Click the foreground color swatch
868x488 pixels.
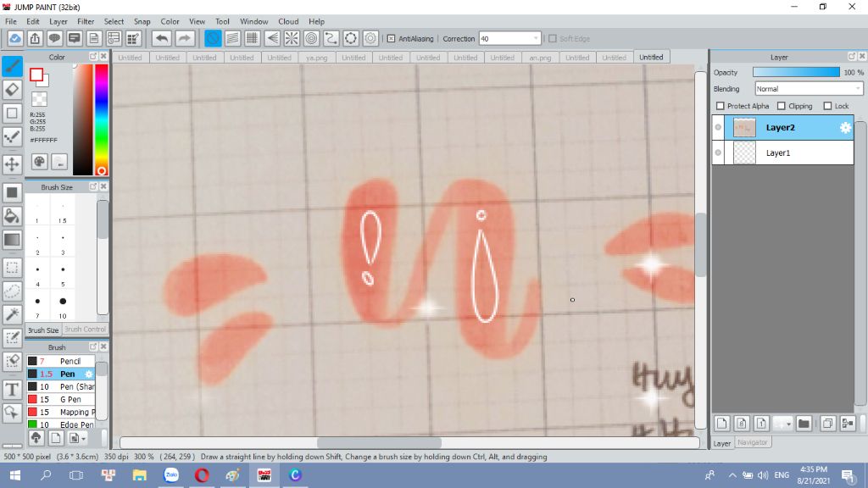(36, 75)
